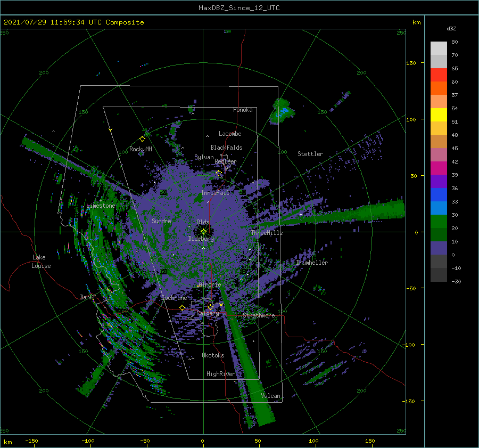Select the Calgary label

coord(208,313)
